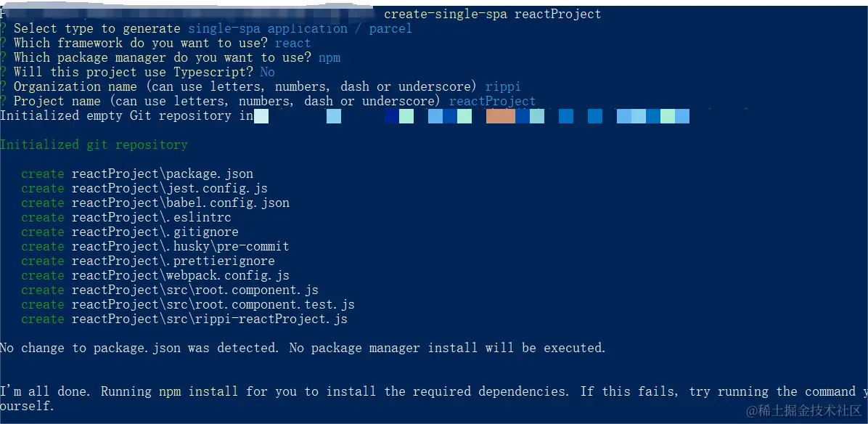868x424 pixels.
Task: Select the reactProject\.eslintrc path
Action: [152, 218]
